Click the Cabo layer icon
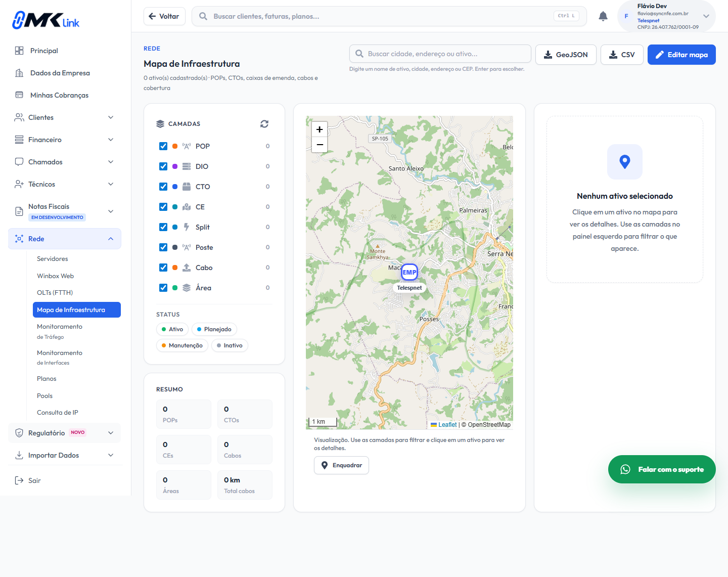728x577 pixels. pos(187,268)
